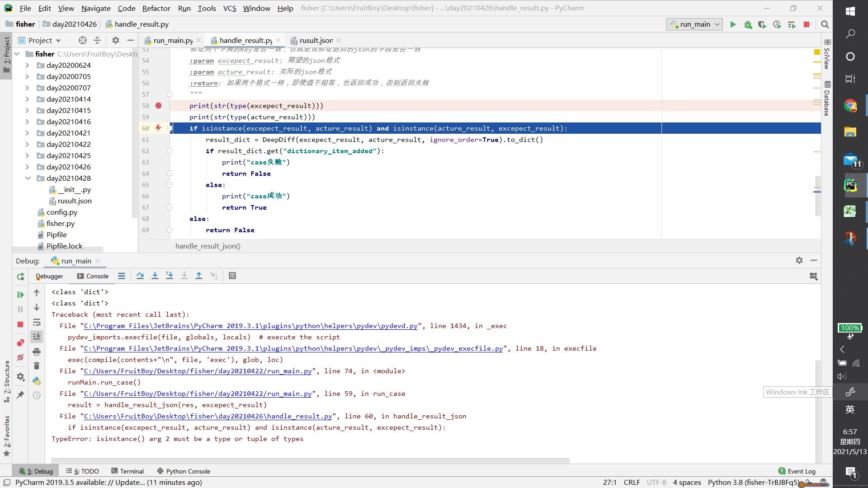Clear console with trash icon
Viewport: 868px width, 488px height.
[37, 366]
